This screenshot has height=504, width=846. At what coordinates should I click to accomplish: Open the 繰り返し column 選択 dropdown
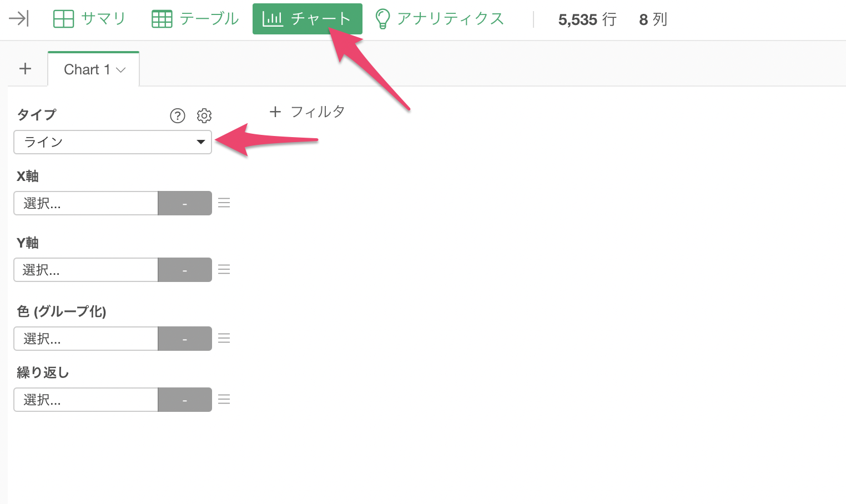86,400
